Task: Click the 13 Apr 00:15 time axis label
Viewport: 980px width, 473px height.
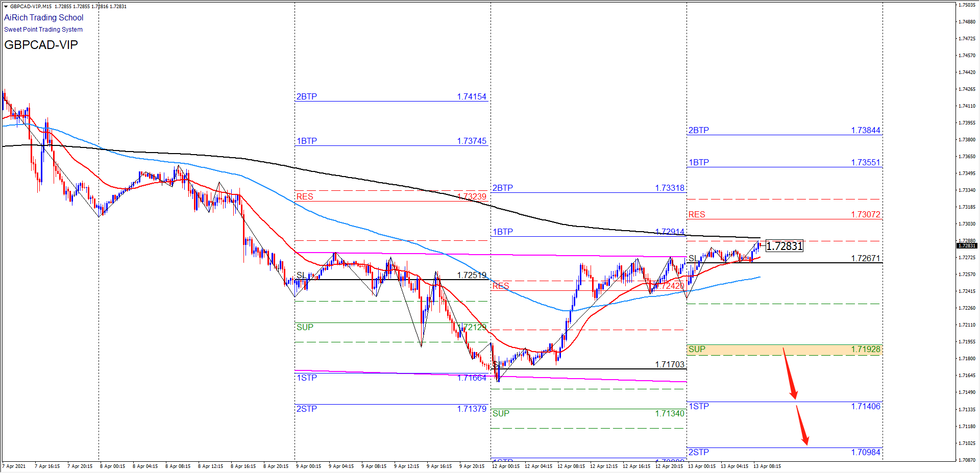Action: pyautogui.click(x=702, y=466)
